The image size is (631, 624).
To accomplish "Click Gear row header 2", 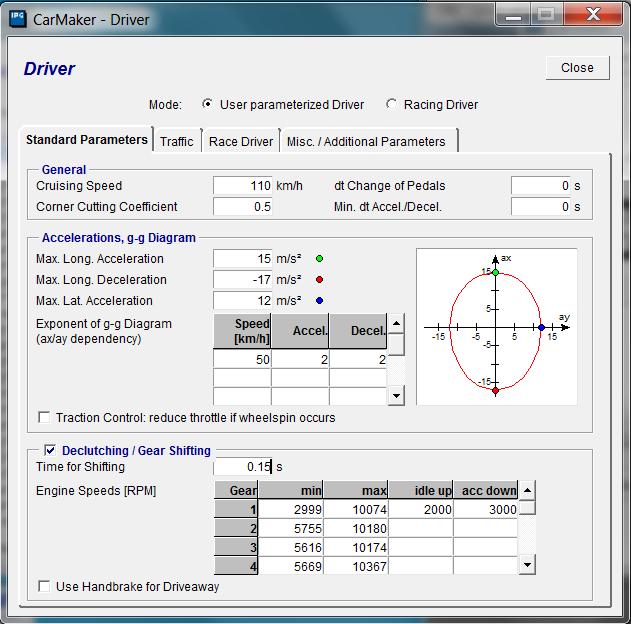I will click(236, 528).
